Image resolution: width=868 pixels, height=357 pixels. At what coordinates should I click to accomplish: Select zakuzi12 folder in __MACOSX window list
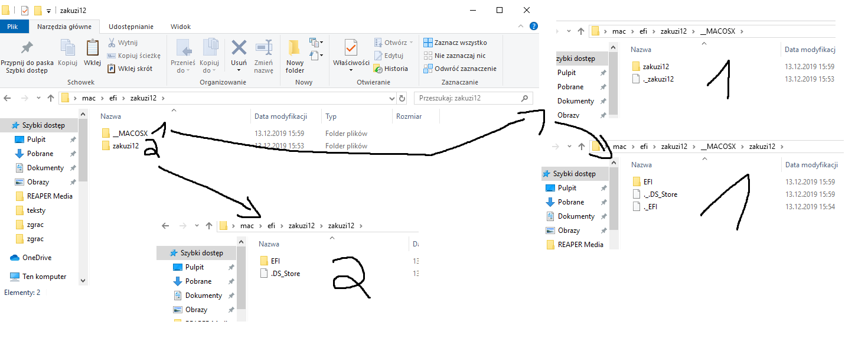tap(650, 66)
